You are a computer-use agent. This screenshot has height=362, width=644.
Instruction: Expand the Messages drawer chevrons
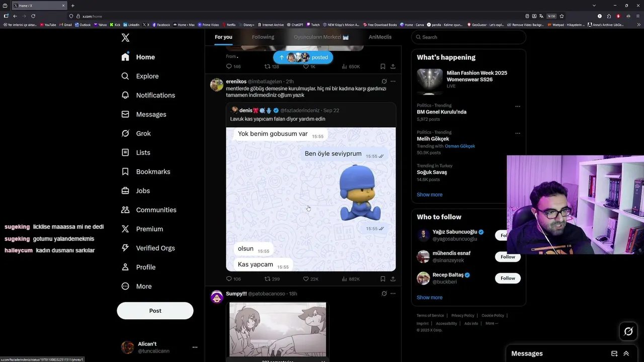click(x=626, y=353)
